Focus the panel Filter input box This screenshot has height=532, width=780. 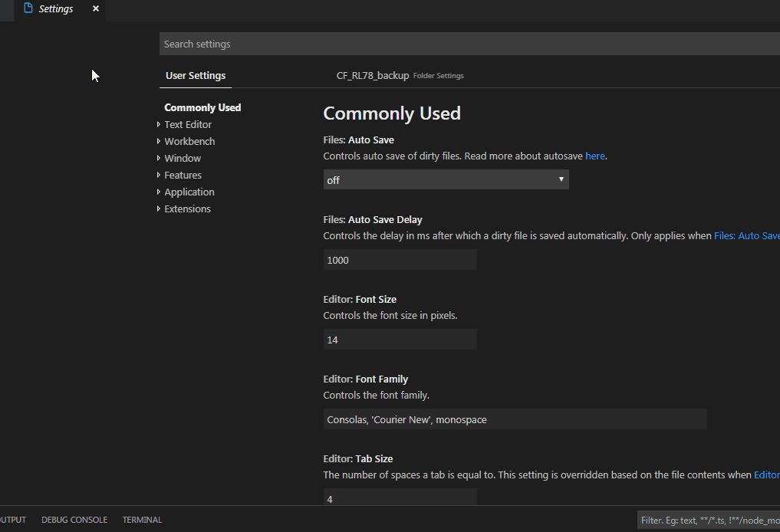pyautogui.click(x=709, y=520)
